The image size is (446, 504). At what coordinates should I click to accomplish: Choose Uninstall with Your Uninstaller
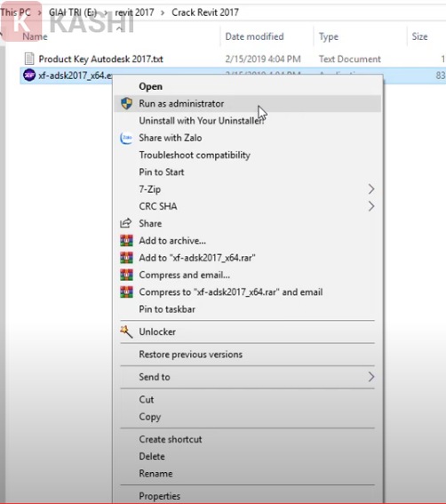coord(202,121)
